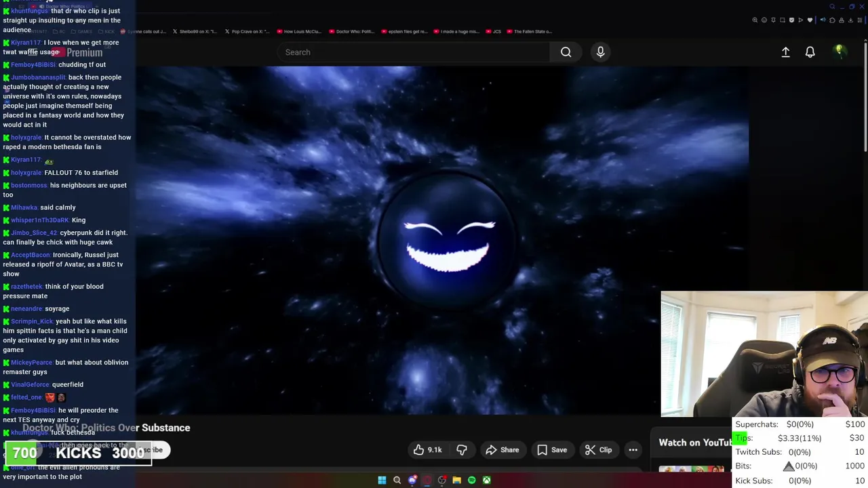Mute tab audio with the speaker icon
The image size is (868, 488).
coord(823,20)
